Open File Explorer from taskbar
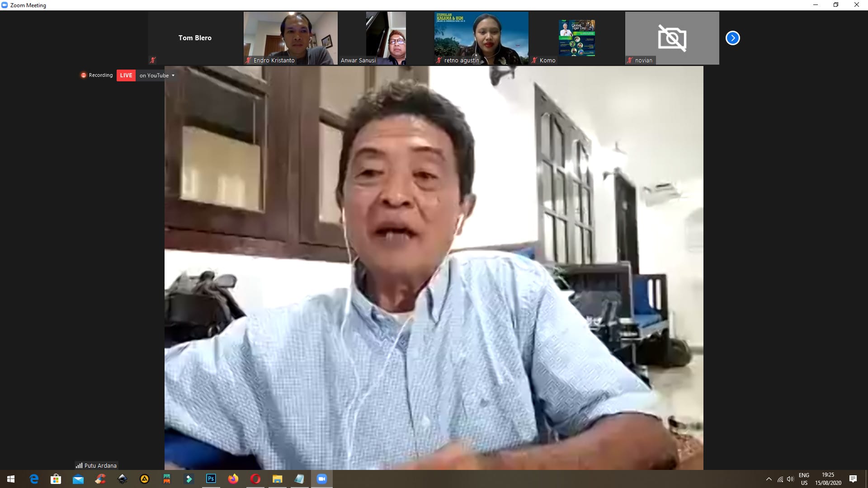Viewport: 868px width, 488px height. (277, 479)
